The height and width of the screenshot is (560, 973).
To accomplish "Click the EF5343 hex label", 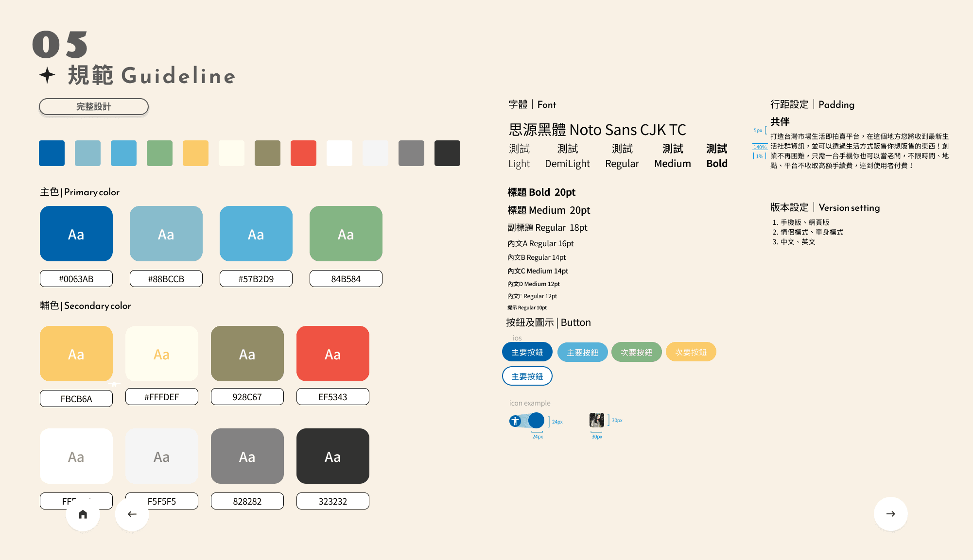I will pos(333,397).
